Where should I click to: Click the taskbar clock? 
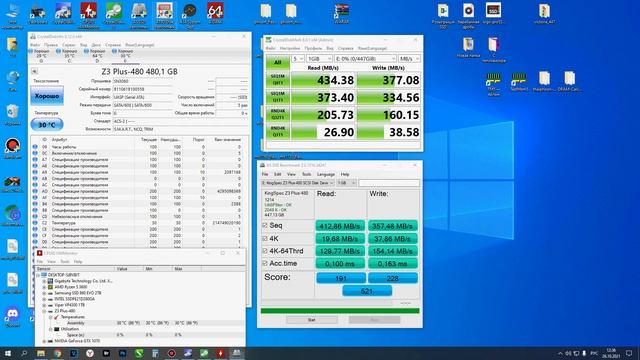click(x=611, y=353)
